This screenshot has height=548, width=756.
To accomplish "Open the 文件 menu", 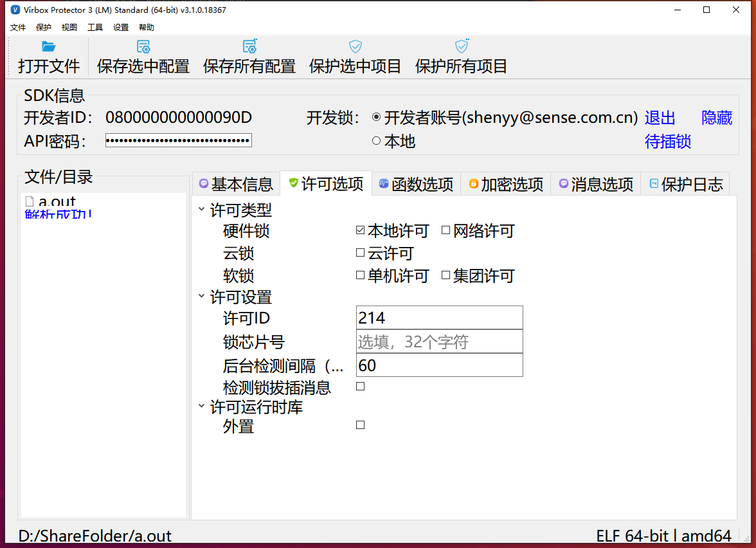I will (18, 28).
